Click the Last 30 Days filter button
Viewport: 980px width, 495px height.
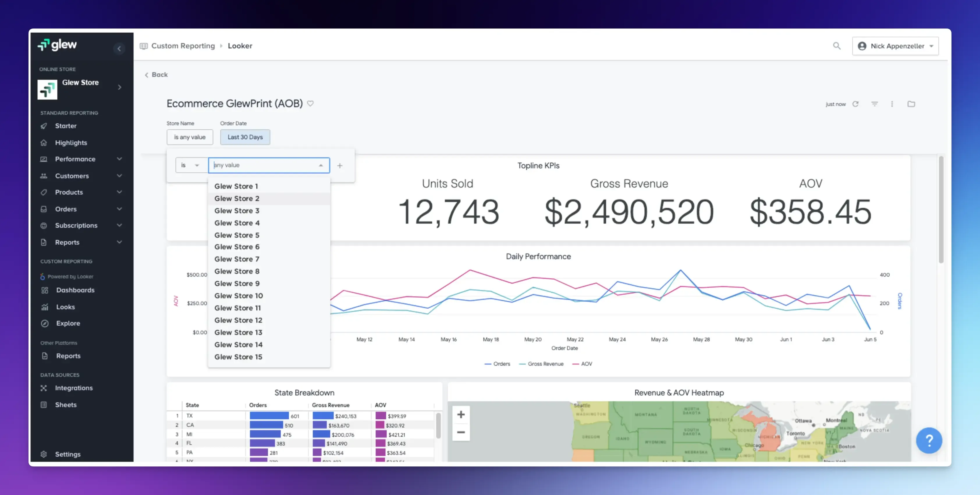coord(245,137)
